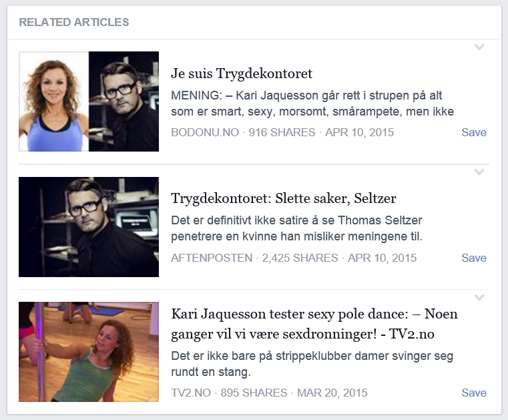
Task: Click the AFTENPOSTEN source label
Action: pyautogui.click(x=212, y=258)
